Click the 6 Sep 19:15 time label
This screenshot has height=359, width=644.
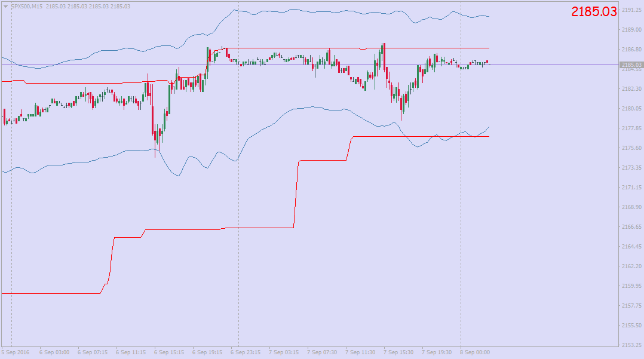(207, 352)
